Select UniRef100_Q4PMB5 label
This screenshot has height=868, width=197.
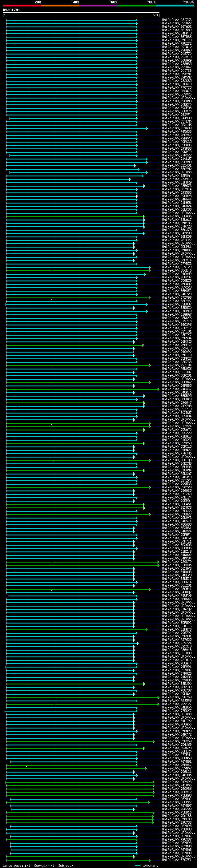pos(176,386)
